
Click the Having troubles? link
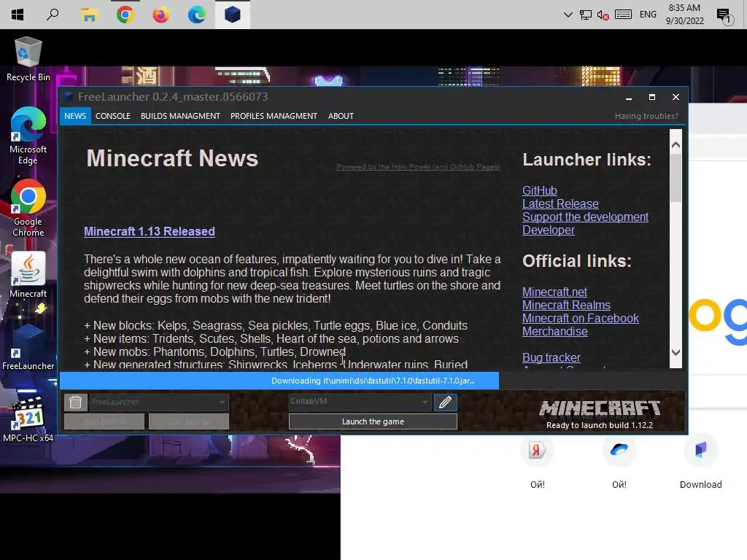pos(646,116)
